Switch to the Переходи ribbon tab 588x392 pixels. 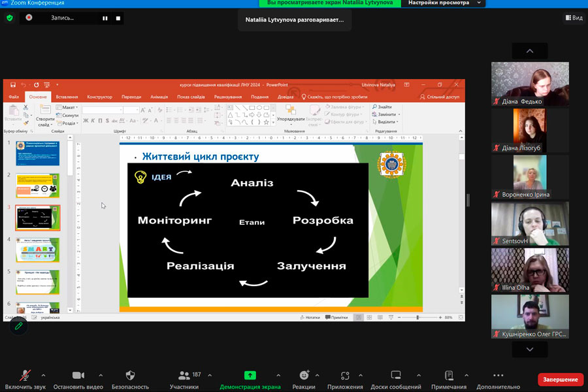(x=131, y=97)
